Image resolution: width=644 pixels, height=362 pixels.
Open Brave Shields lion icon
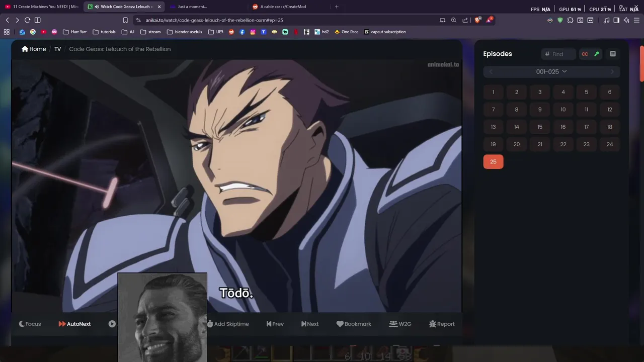[x=477, y=20]
